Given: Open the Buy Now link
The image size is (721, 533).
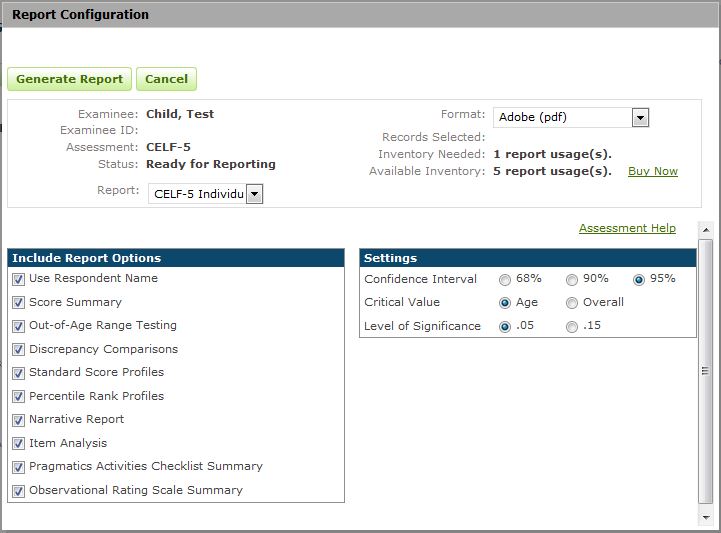Looking at the screenshot, I should [652, 171].
